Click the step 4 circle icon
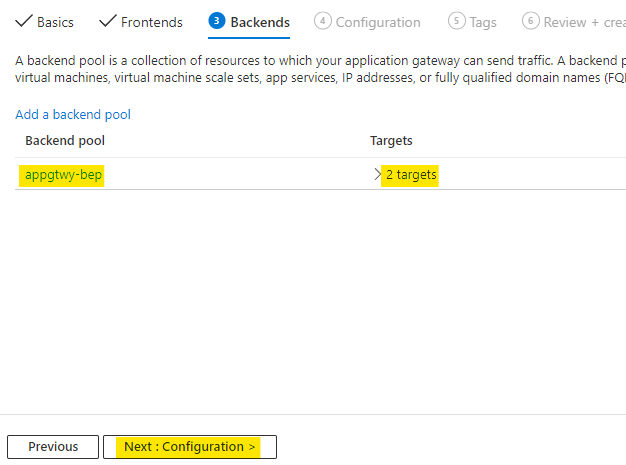Screen dimensions: 626x465 [x=322, y=21]
